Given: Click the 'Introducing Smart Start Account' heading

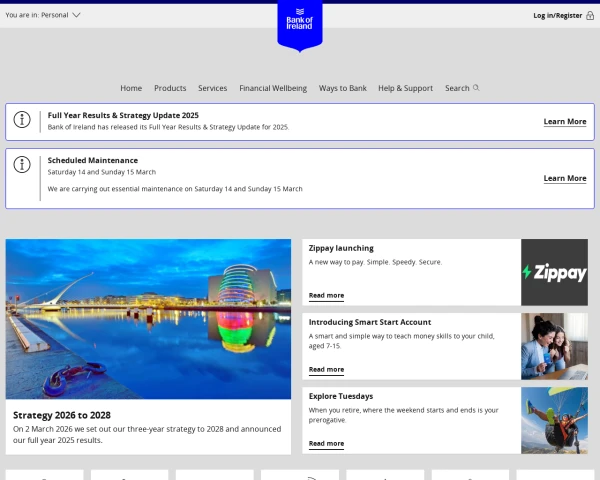Looking at the screenshot, I should click(370, 322).
